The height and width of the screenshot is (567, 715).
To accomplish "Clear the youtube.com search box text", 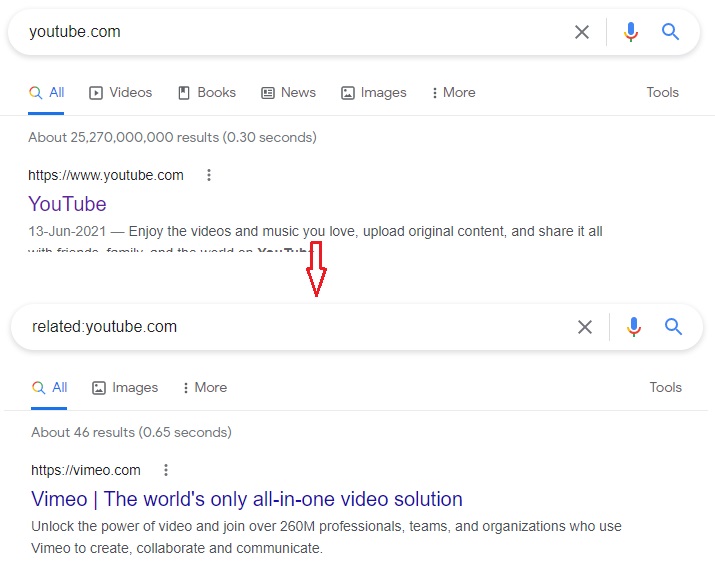I will coord(582,32).
